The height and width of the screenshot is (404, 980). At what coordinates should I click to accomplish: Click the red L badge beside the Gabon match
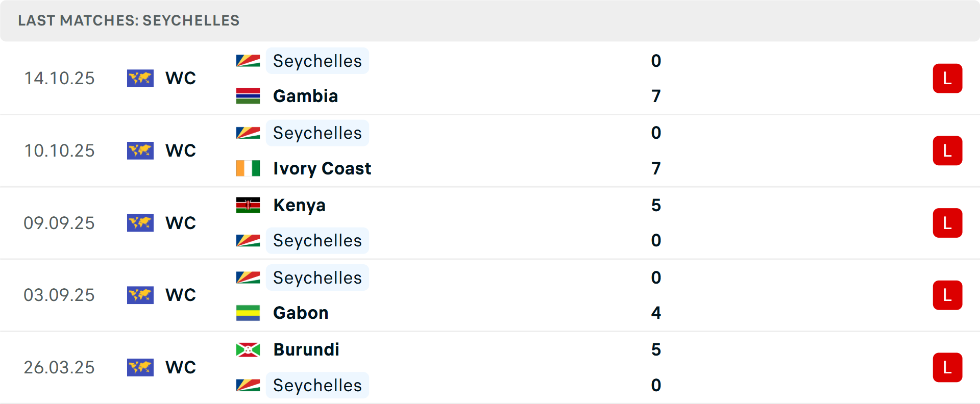947,295
